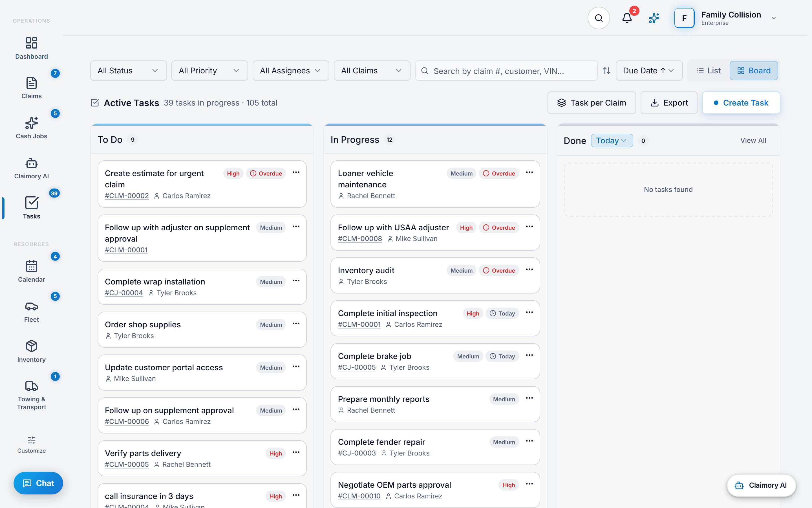Click the AI sparkle icon in header
812x508 pixels.
[654, 18]
